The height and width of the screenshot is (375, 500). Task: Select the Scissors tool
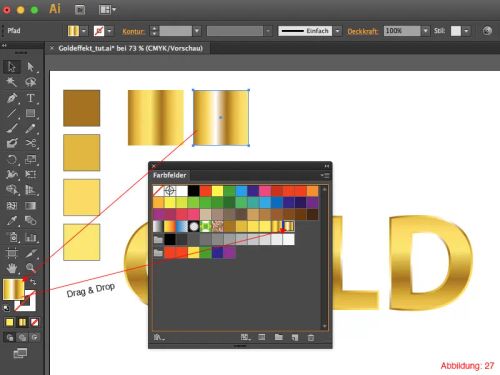[31, 143]
